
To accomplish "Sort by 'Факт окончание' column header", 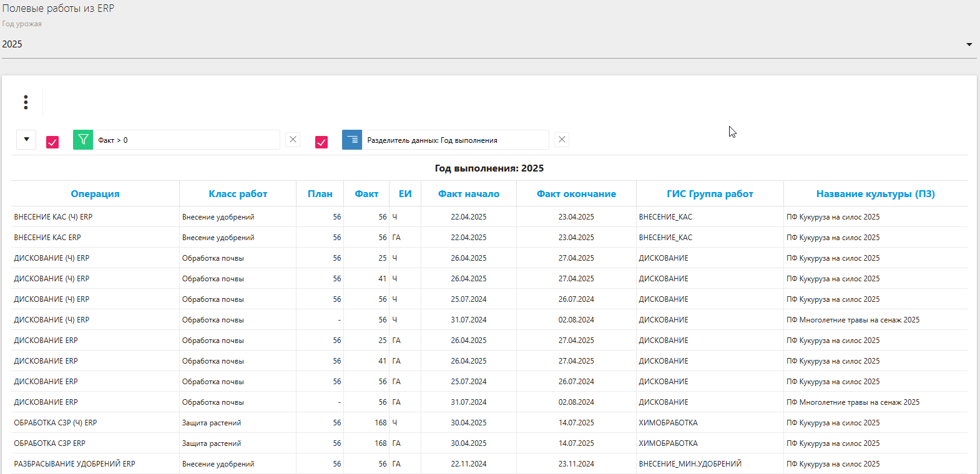I will [576, 194].
